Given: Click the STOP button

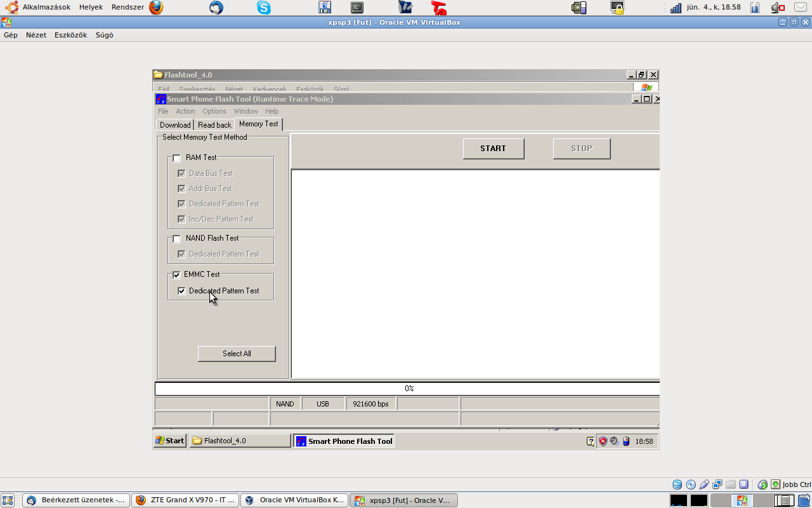Looking at the screenshot, I should 582,149.
